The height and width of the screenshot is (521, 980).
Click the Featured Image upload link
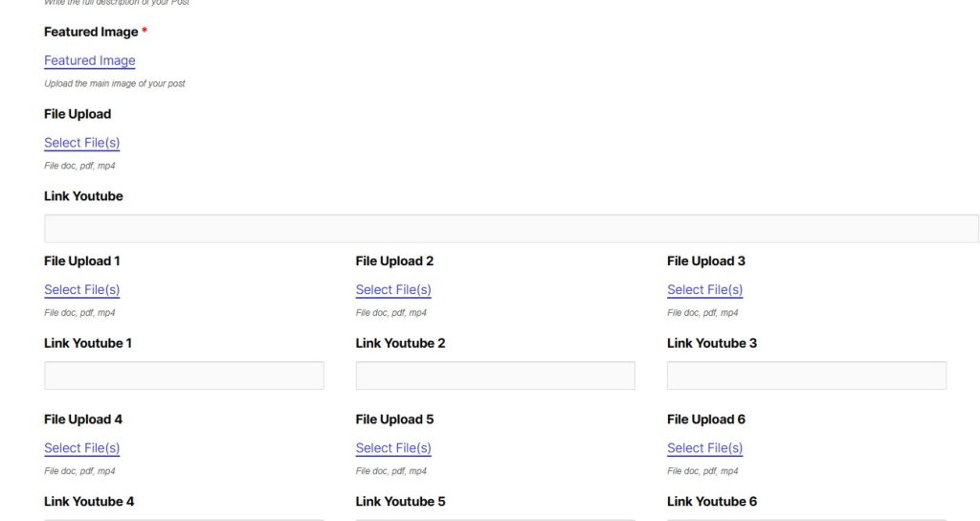pyautogui.click(x=90, y=60)
